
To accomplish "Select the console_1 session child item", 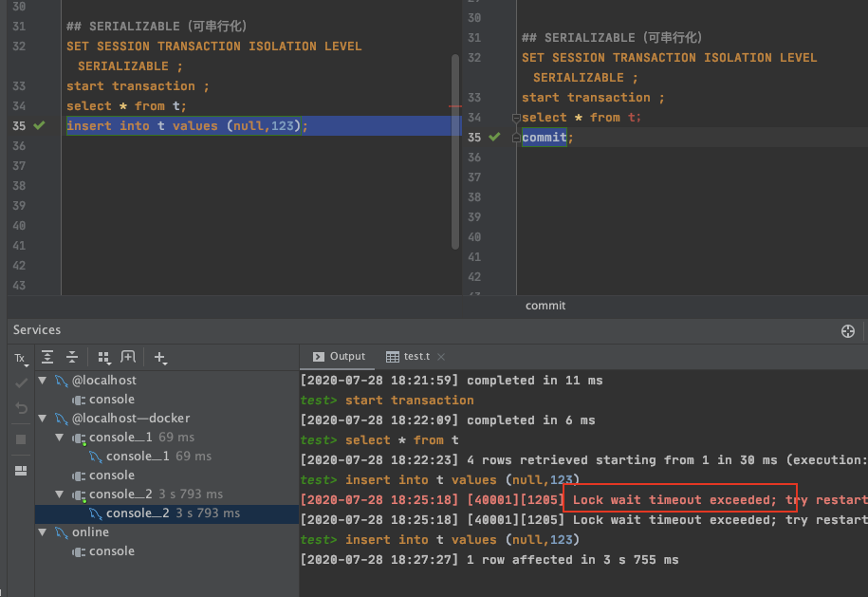I will pyautogui.click(x=150, y=457).
